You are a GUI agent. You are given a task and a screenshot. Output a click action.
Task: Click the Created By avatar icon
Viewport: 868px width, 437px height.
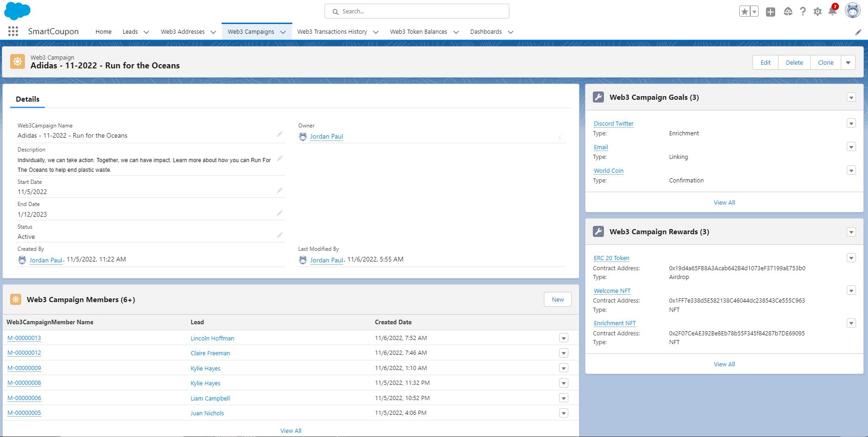[x=22, y=260]
